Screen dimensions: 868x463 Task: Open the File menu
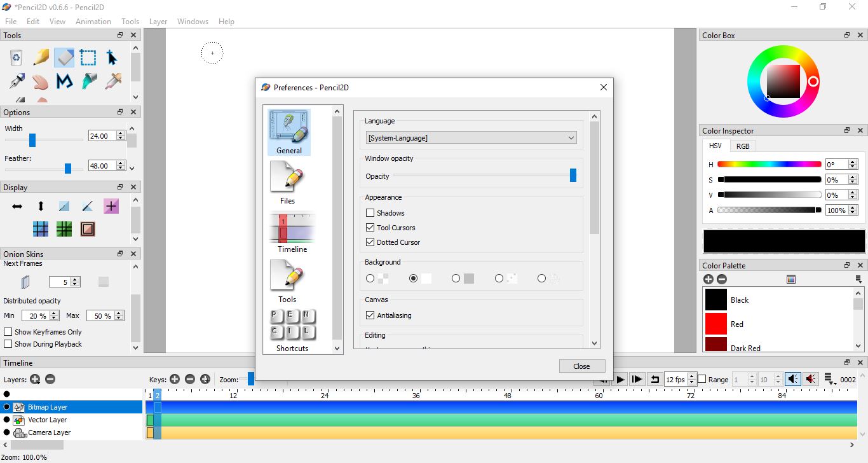tap(11, 21)
